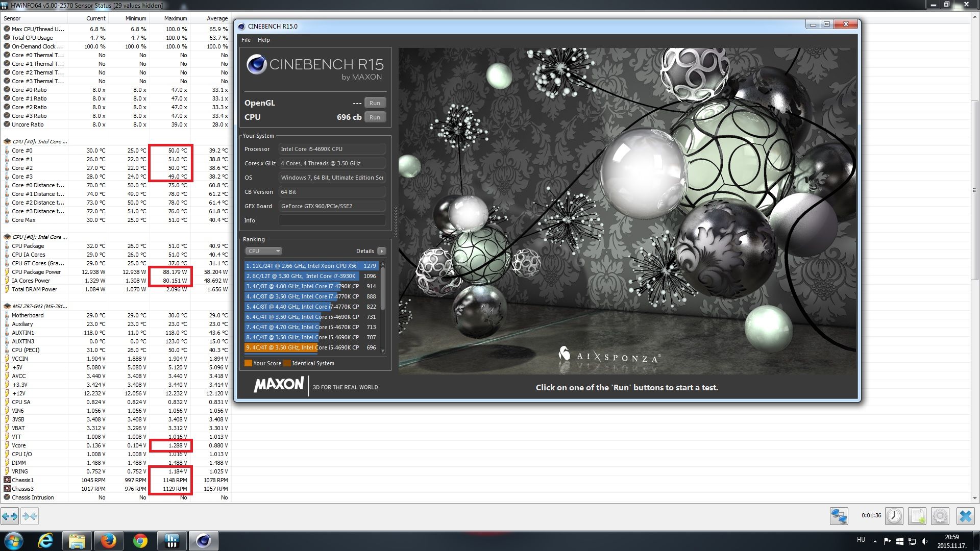Select ranking entry 7 i5-4670K 713
980x551 pixels.
point(311,327)
